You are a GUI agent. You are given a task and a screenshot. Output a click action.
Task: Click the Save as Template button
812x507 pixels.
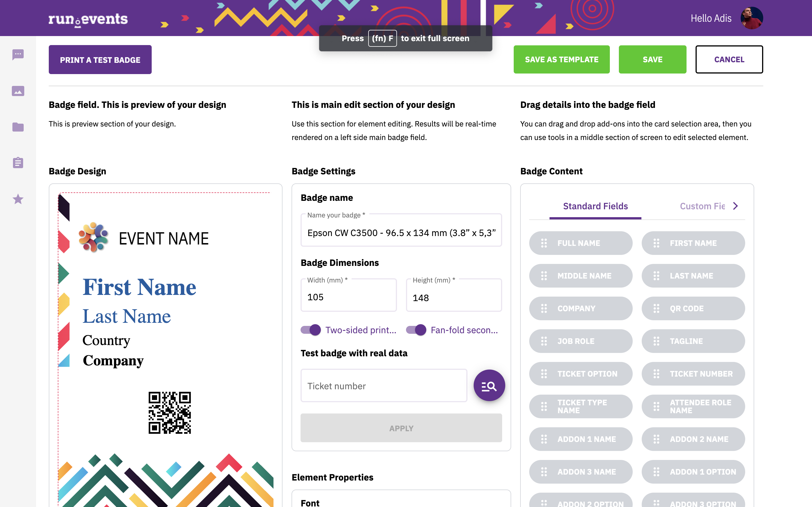pos(562,59)
